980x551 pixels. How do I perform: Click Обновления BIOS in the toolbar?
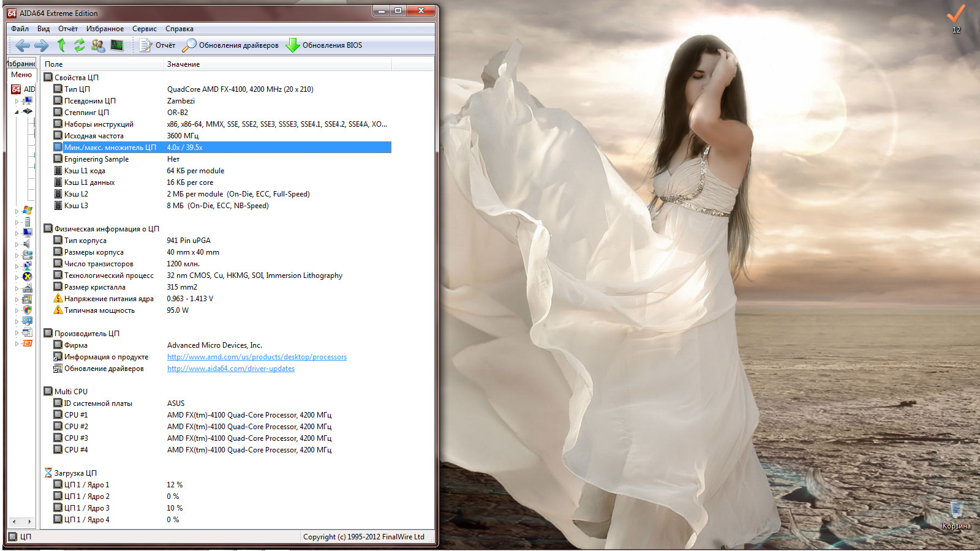[x=324, y=45]
